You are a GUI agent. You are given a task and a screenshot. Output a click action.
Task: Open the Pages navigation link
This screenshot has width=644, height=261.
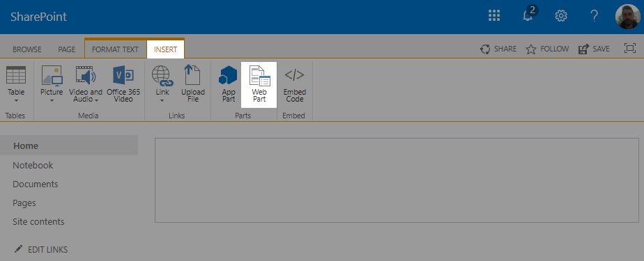point(24,203)
